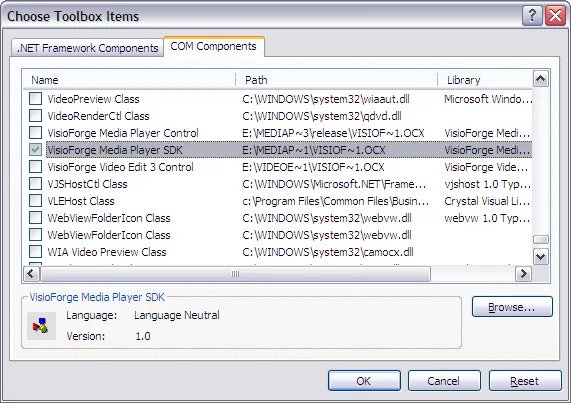This screenshot has width=571, height=403.
Task: Click the Help question mark button
Action: pos(532,16)
